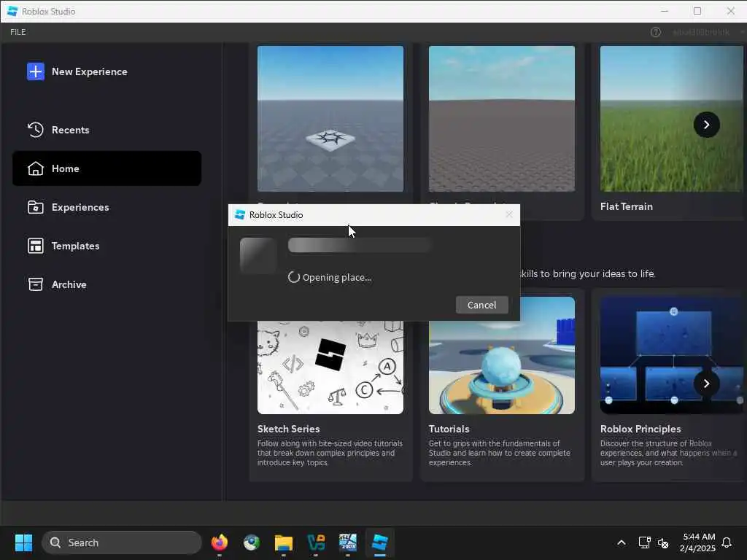Select the Classic Baseplate template thumbnail
Image resolution: width=747 pixels, height=560 pixels.
(502, 119)
